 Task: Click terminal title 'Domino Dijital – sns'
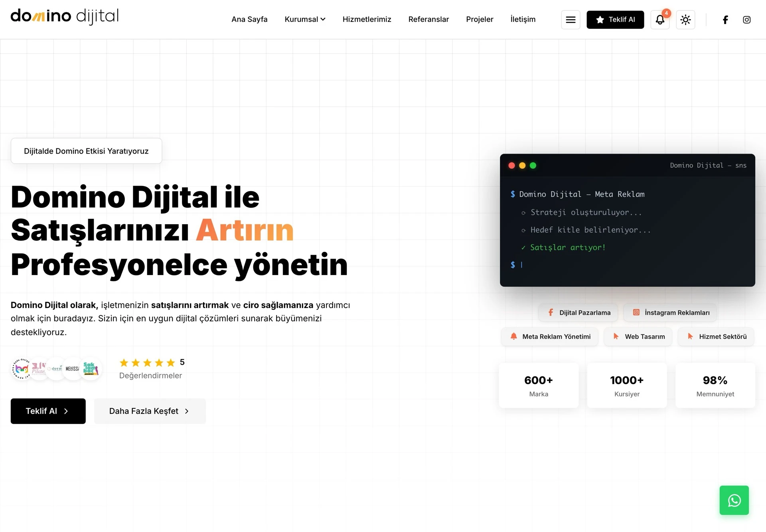tap(708, 165)
